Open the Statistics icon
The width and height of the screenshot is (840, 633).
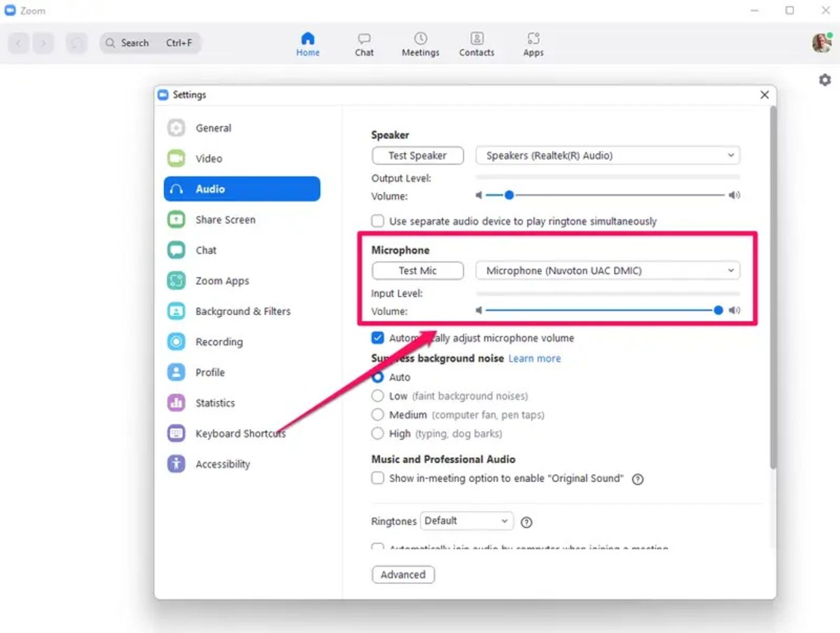[176, 403]
